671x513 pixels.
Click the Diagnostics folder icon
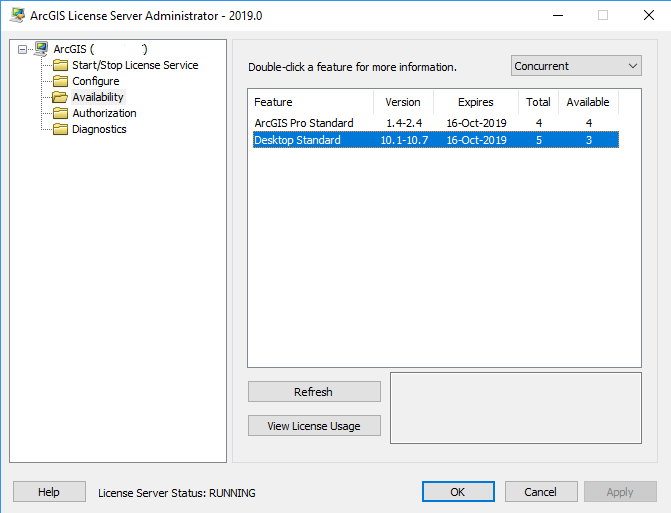tap(60, 129)
